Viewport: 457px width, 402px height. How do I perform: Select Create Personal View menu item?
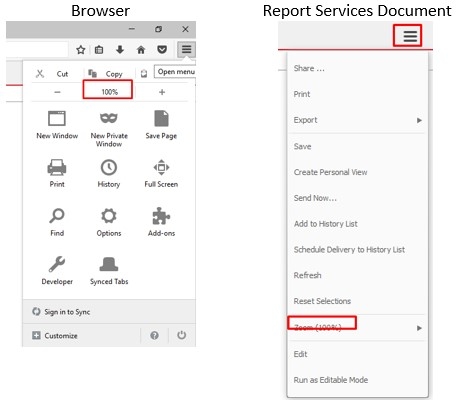click(x=330, y=172)
